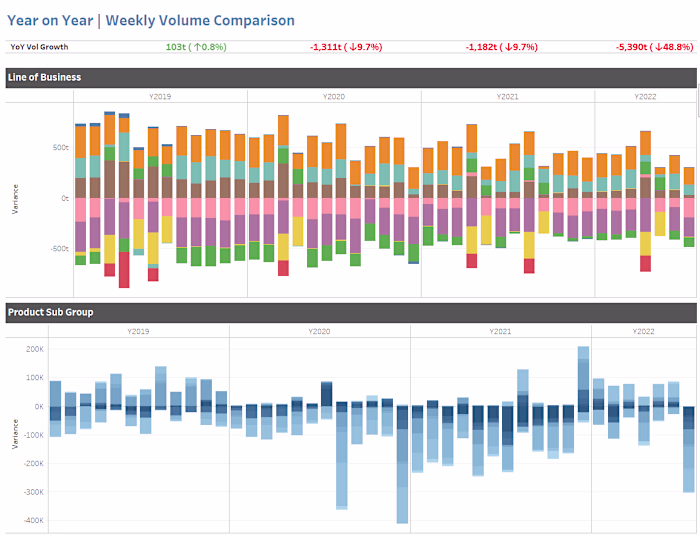
Task: Click the scrollbar at the top chart's right edge
Action: [x=698, y=102]
